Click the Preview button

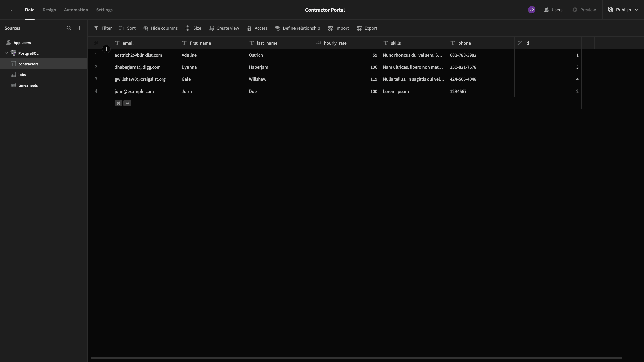(584, 10)
